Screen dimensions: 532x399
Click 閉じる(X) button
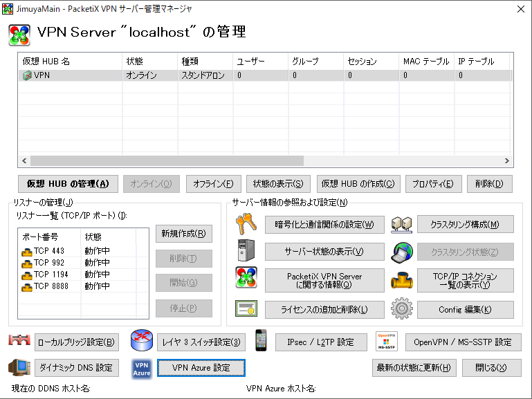492,368
